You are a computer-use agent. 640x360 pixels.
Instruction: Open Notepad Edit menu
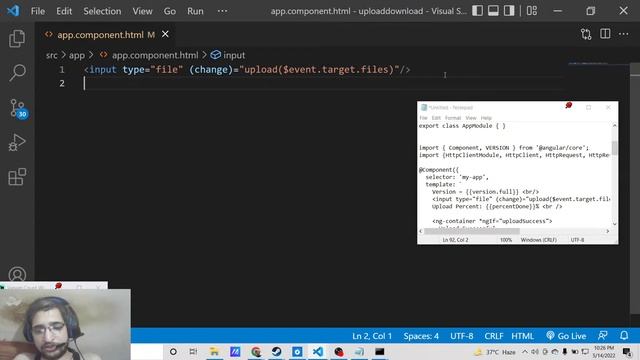[436, 118]
